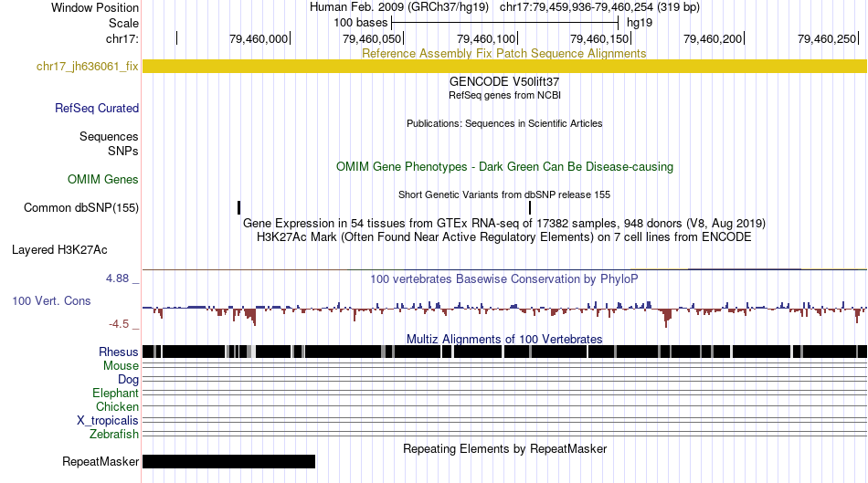
Task: Select the yellow fix patch alignment bar
Action: point(504,67)
